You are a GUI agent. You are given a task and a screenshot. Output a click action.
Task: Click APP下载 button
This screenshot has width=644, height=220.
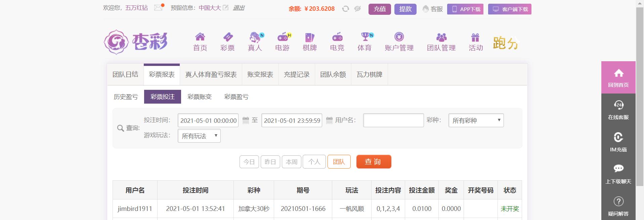[465, 9]
